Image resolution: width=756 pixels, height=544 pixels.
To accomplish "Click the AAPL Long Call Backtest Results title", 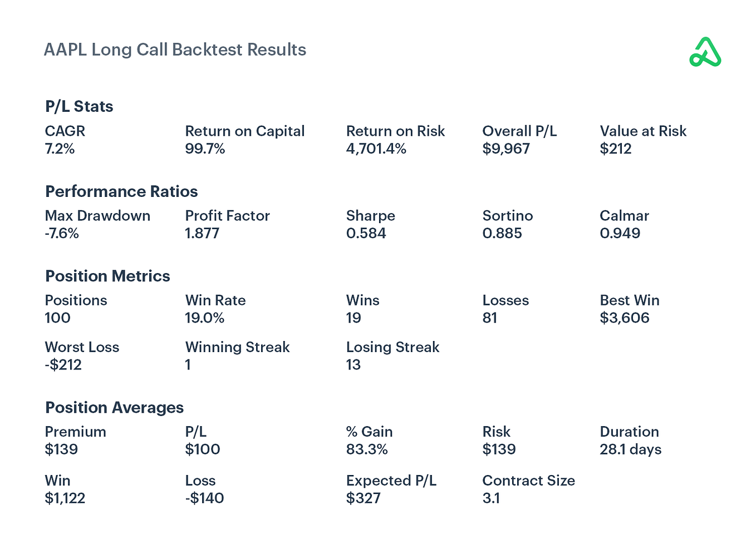I will [x=175, y=50].
